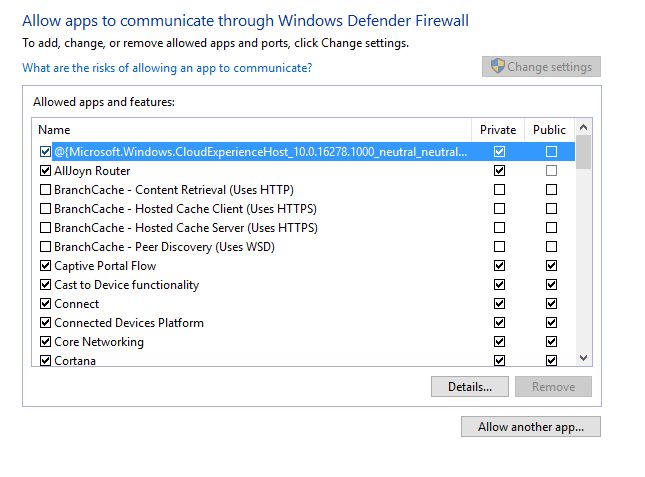Select BranchCache - Hosted Cache Client (Uses HTTPS)
Viewport: 645px width, 477px height.
[186, 208]
